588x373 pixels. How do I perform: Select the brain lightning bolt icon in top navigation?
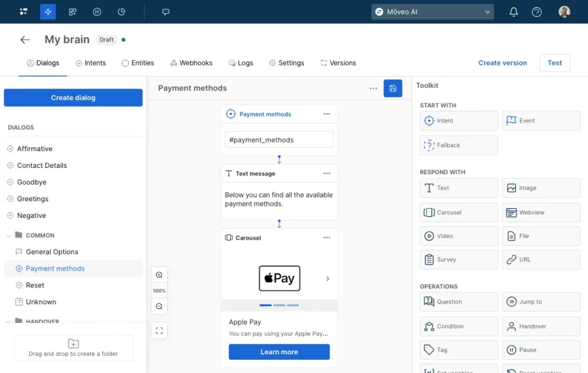point(48,11)
